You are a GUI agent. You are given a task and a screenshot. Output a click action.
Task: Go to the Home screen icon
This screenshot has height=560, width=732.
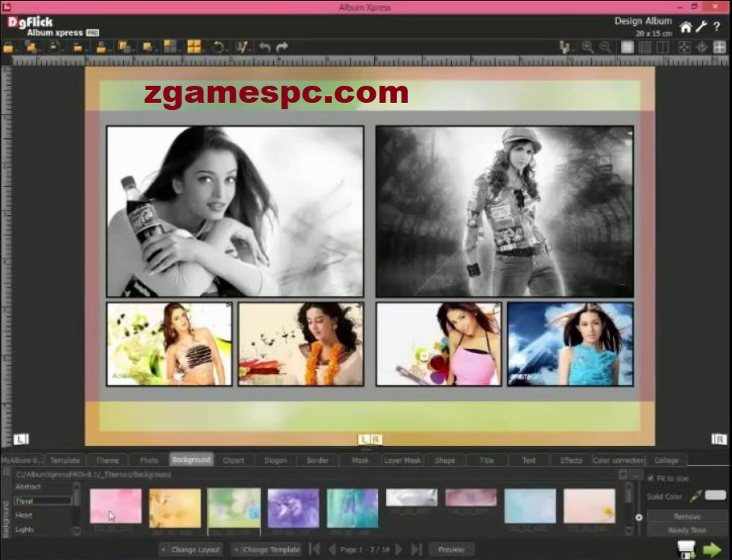click(x=685, y=27)
